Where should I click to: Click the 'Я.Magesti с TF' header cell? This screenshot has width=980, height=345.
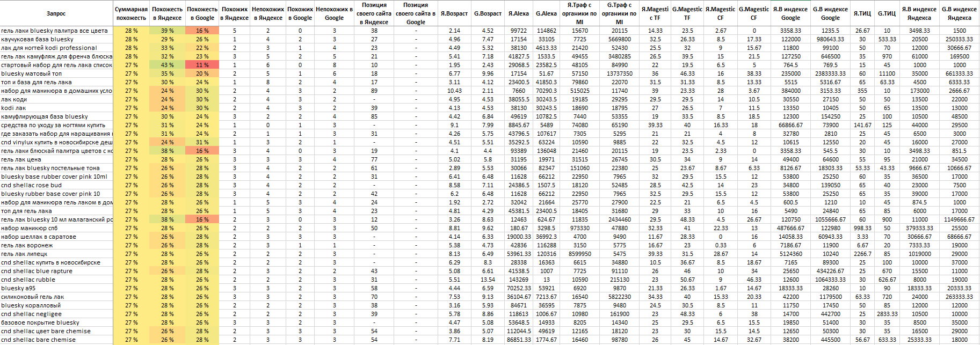coord(655,13)
